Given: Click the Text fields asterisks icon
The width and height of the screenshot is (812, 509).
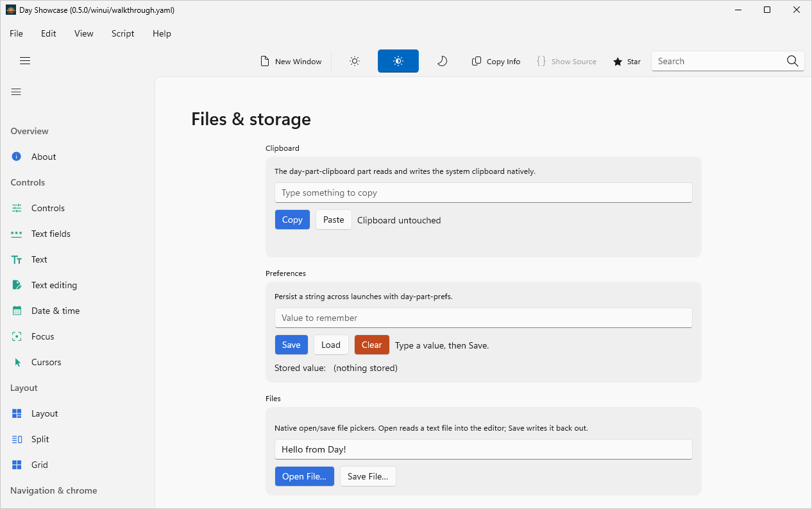Looking at the screenshot, I should 17,234.
